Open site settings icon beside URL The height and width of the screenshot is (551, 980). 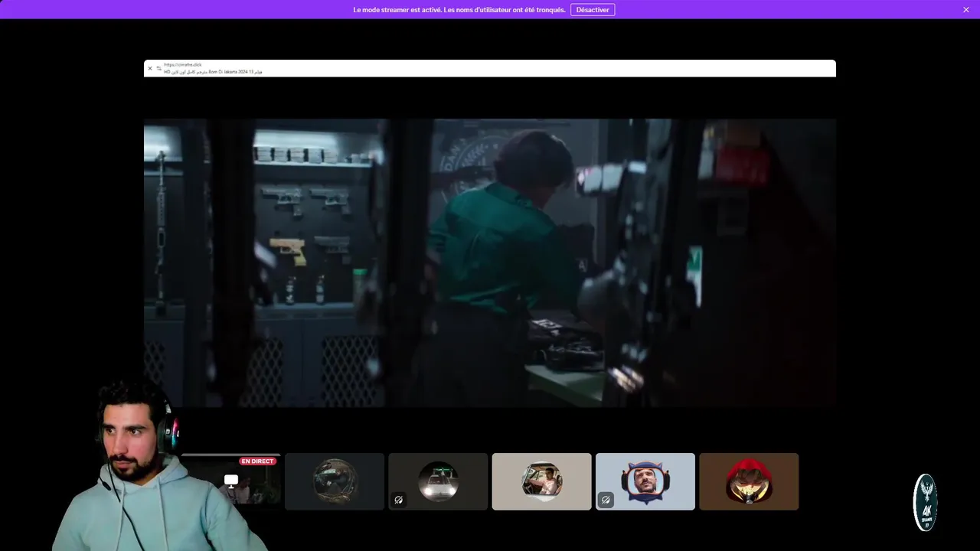coord(158,68)
